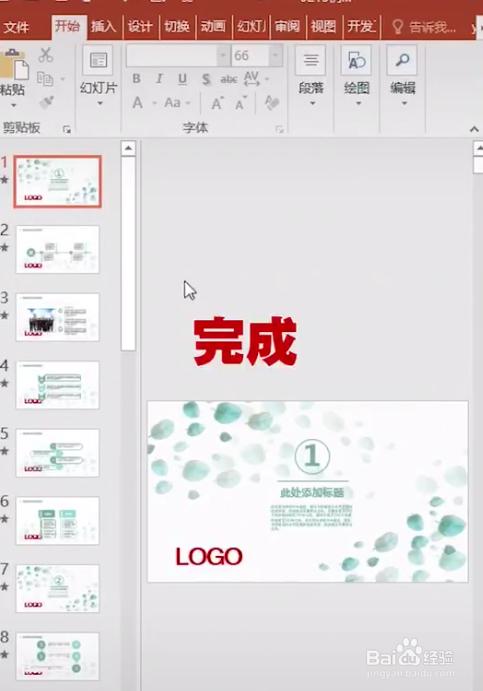
Task: Toggle text Shadow formatting
Action: coord(205,79)
